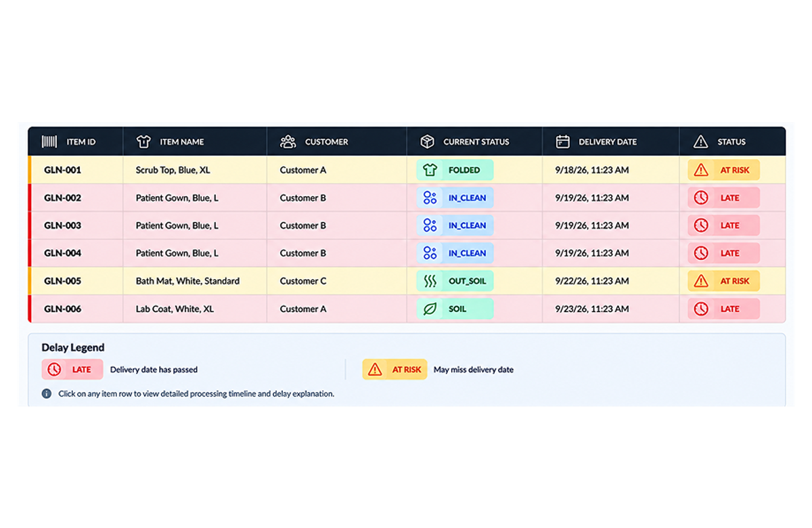
Task: Click the clock icon in GLN-002 LATE badge
Action: (x=701, y=198)
